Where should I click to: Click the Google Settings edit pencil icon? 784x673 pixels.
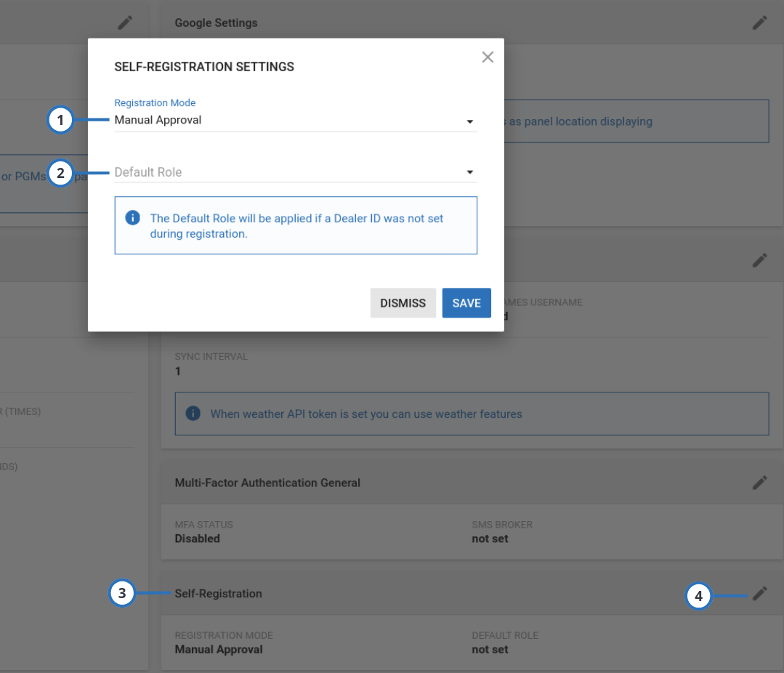click(760, 23)
